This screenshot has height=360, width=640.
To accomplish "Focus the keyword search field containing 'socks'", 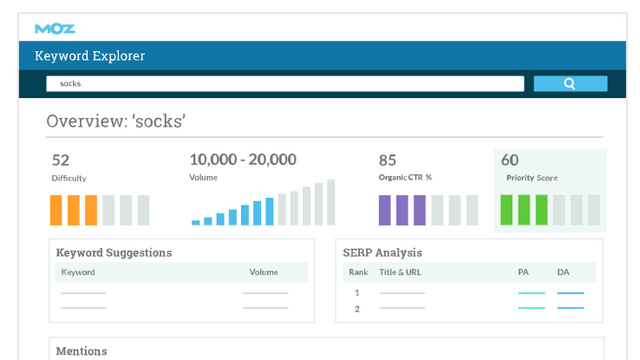I will coord(285,84).
